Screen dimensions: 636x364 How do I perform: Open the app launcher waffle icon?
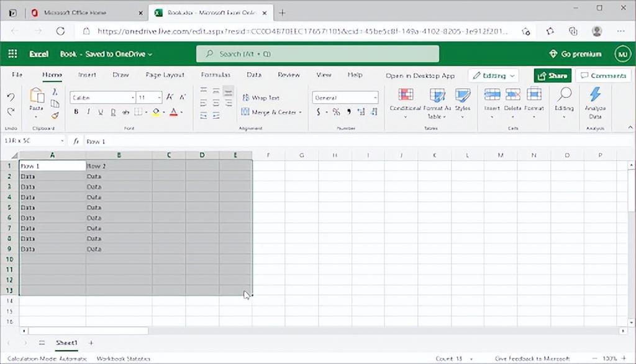coord(12,54)
